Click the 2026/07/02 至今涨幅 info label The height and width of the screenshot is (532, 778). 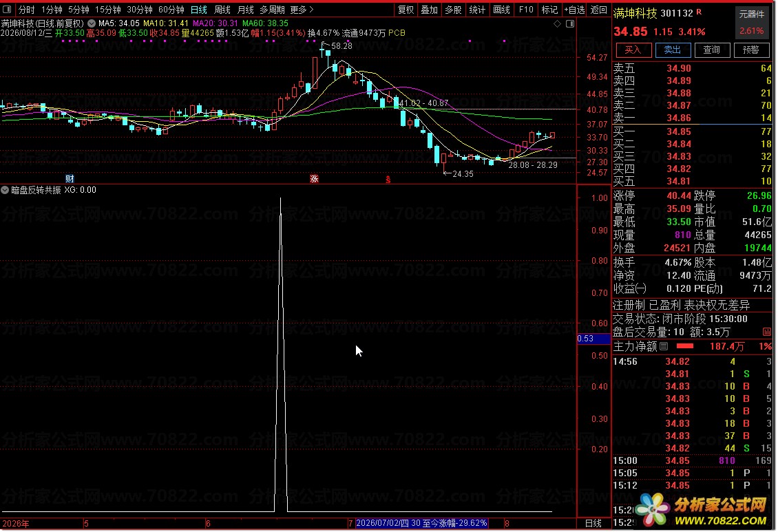(x=422, y=523)
